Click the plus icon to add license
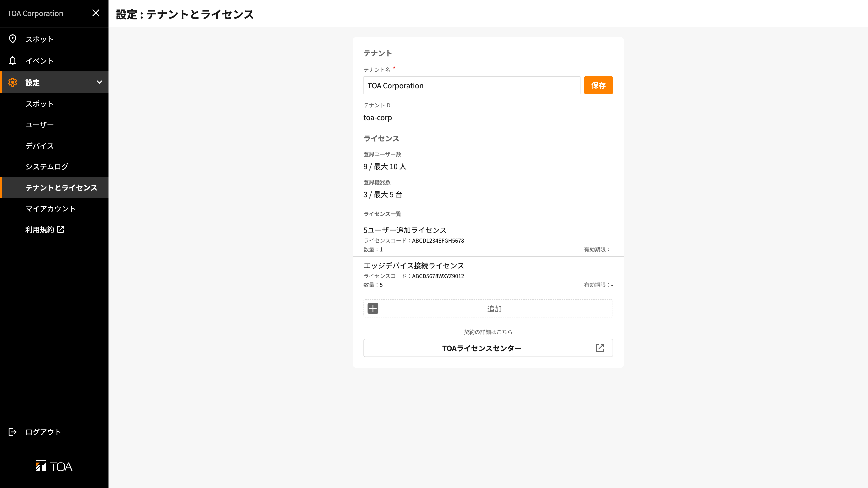Image resolution: width=868 pixels, height=488 pixels. click(373, 308)
